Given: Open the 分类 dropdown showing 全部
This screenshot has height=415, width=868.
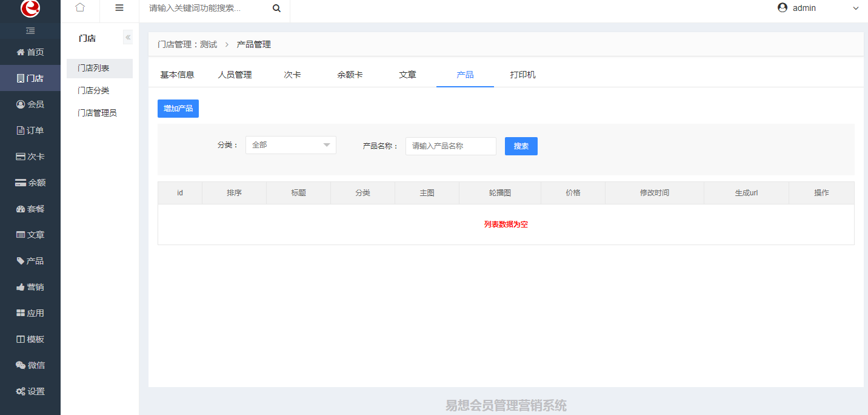Looking at the screenshot, I should click(x=291, y=145).
